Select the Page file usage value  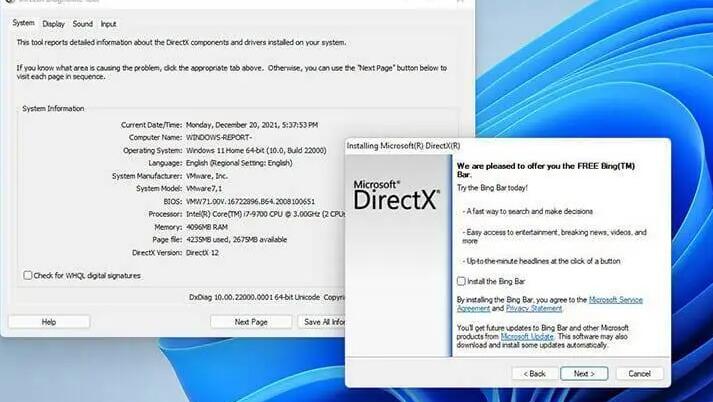coord(236,239)
